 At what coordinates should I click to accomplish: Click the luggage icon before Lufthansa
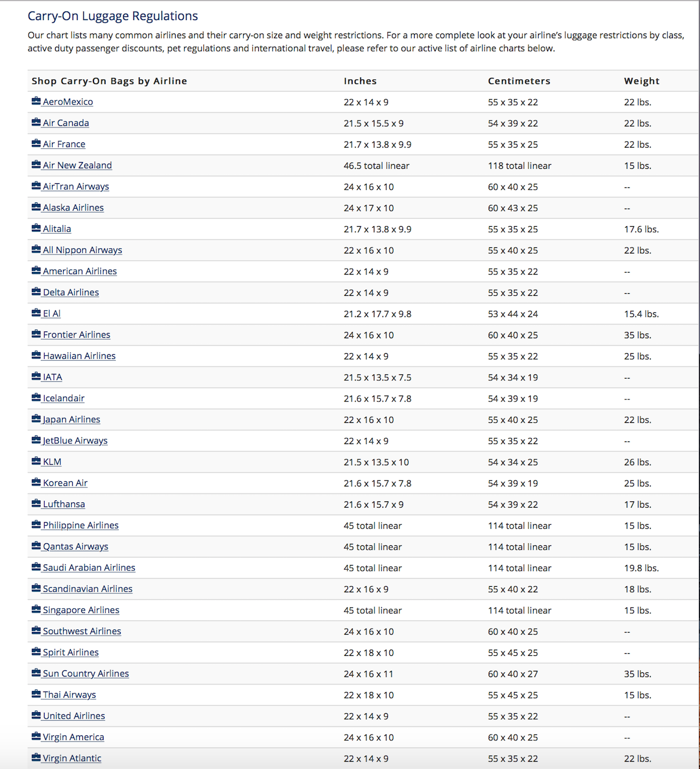(x=36, y=503)
